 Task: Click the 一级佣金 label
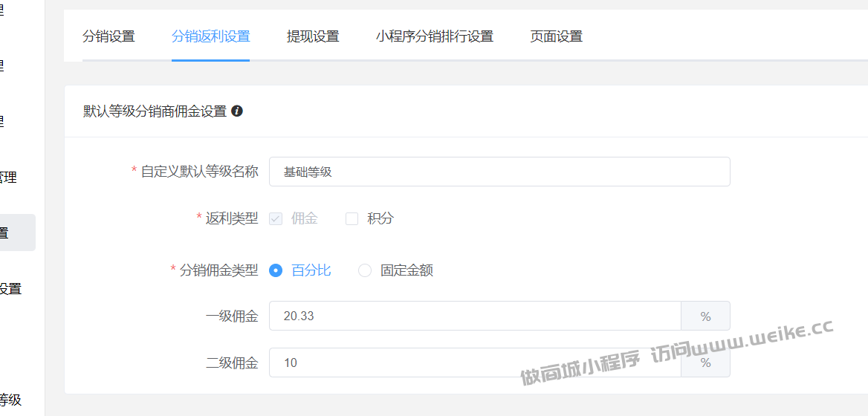click(x=232, y=316)
